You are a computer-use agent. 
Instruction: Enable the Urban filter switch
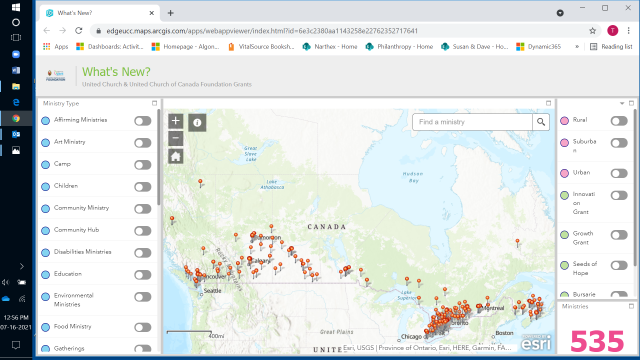pyautogui.click(x=619, y=173)
